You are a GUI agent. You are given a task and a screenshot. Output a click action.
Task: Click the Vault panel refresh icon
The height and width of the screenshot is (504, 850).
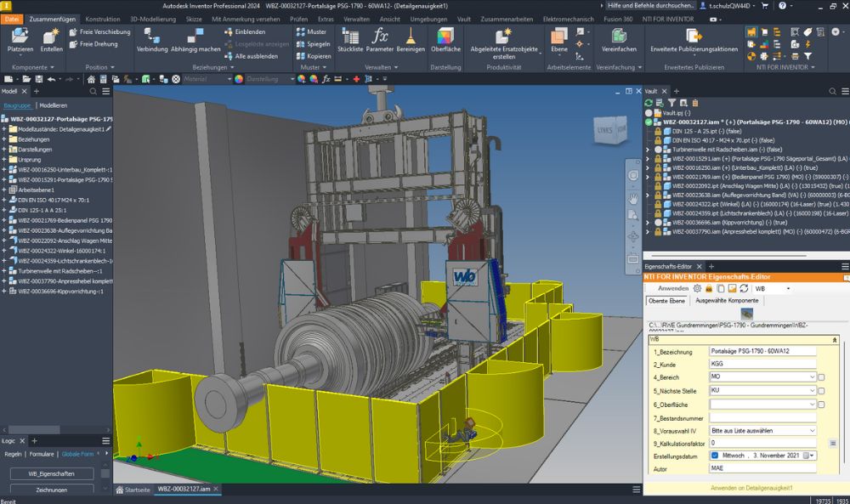tap(649, 103)
